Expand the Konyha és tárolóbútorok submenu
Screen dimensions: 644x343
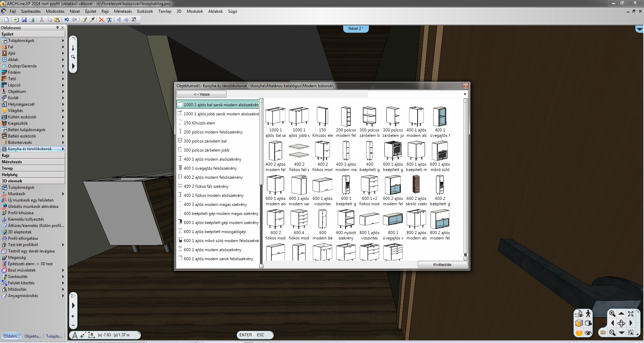point(63,149)
